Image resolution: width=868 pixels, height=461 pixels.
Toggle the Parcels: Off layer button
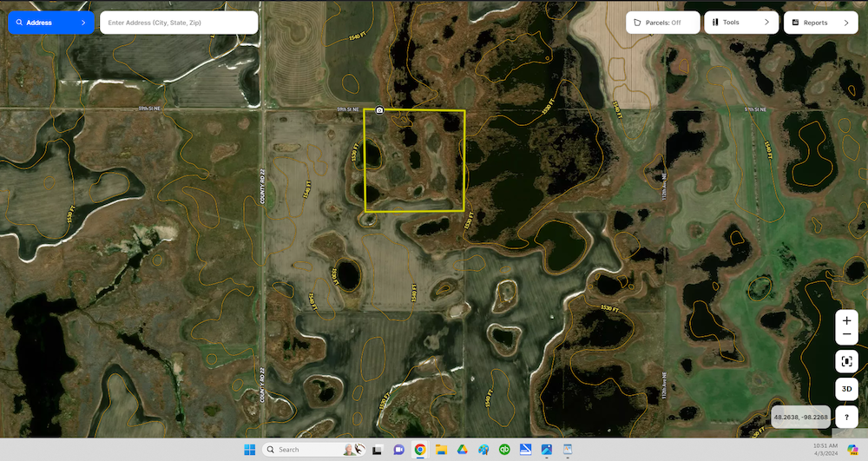tap(662, 23)
